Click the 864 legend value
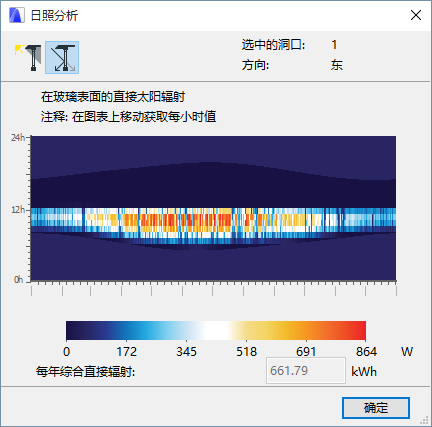The width and height of the screenshot is (432, 427). (366, 352)
